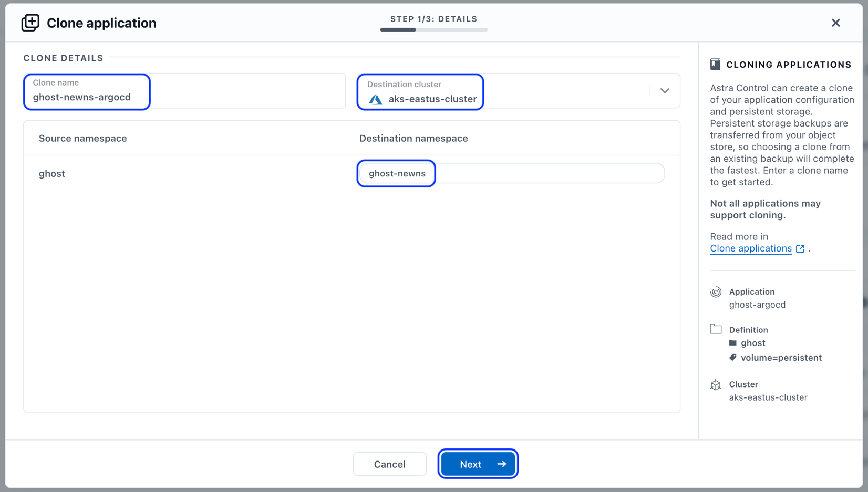Viewport: 868px width, 492px height.
Task: Click the Cancel button
Action: tap(389, 464)
